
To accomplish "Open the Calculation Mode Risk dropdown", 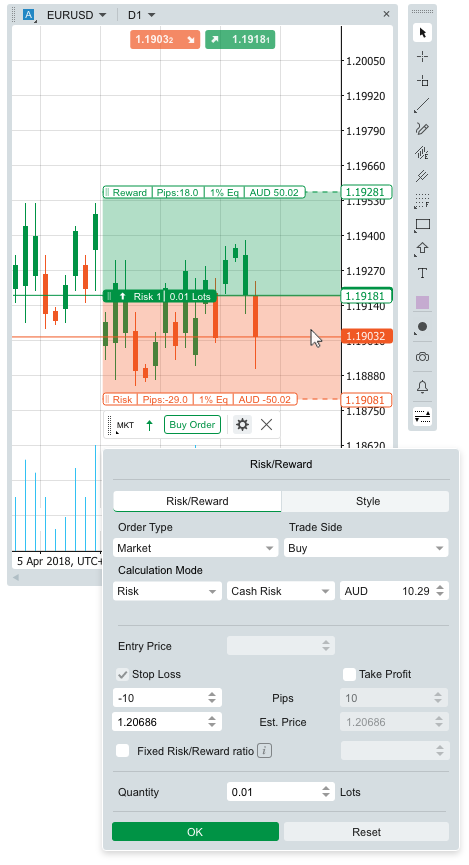I will (167, 591).
